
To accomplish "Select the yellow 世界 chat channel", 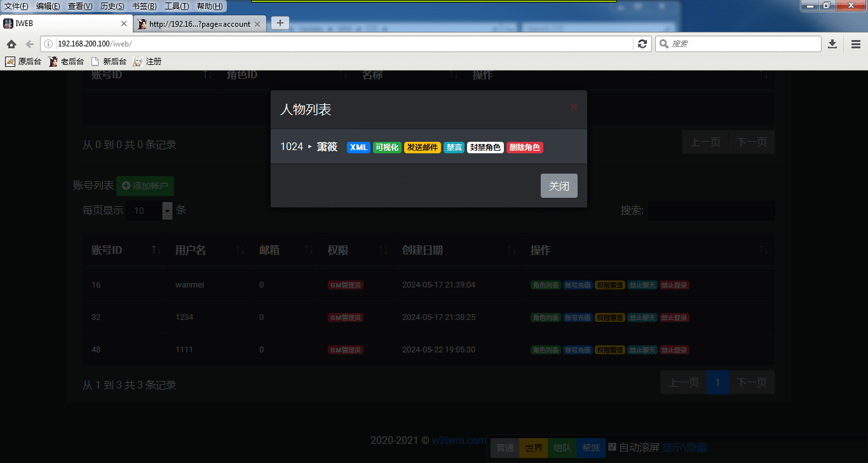I will (532, 448).
